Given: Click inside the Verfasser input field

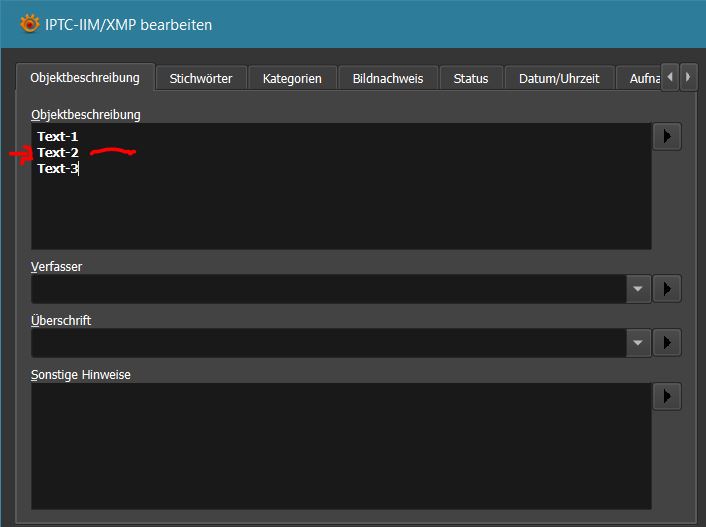Looking at the screenshot, I should 328,289.
